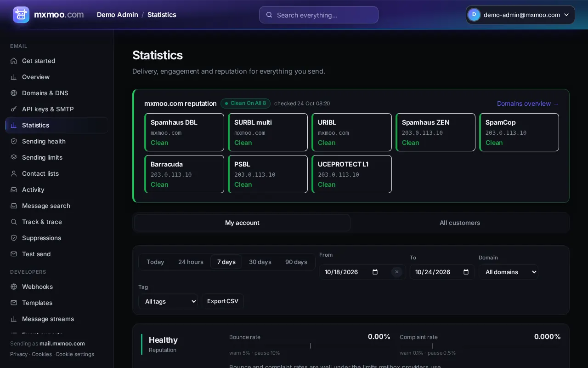Viewport: 588px width, 368px height.
Task: Select the 90 days time range
Action: (296, 262)
